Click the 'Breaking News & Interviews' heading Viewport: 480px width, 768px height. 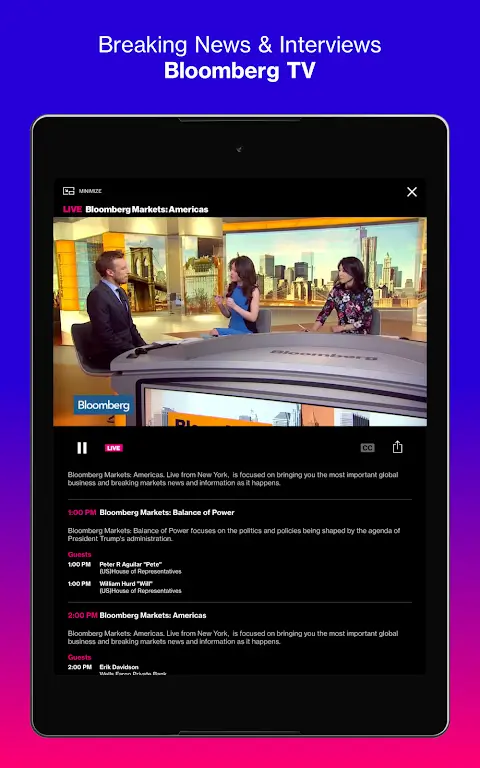(240, 45)
